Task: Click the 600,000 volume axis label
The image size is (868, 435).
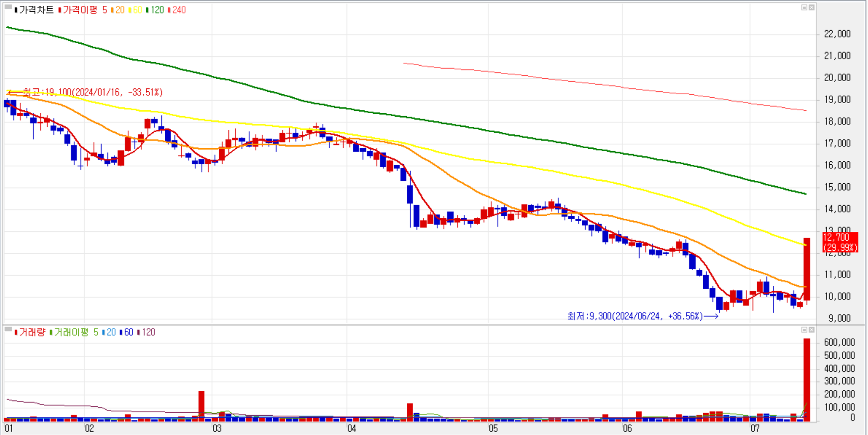Action: click(839, 343)
